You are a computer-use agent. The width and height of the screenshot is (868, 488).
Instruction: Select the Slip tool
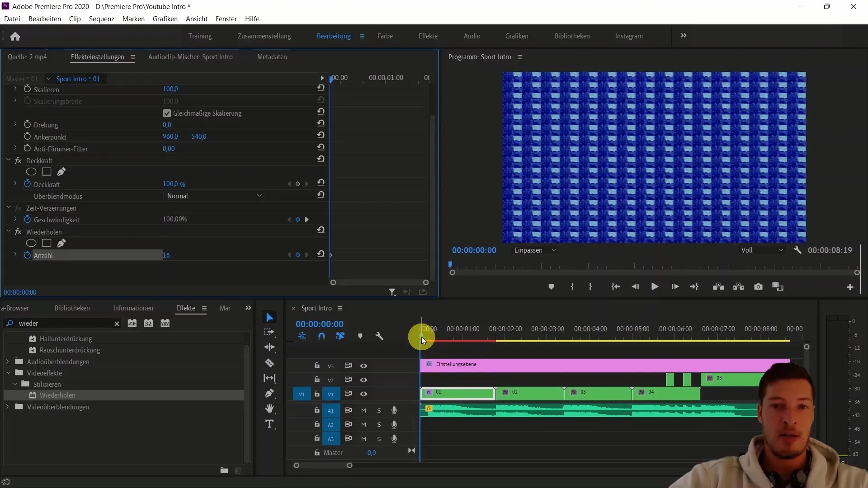269,378
